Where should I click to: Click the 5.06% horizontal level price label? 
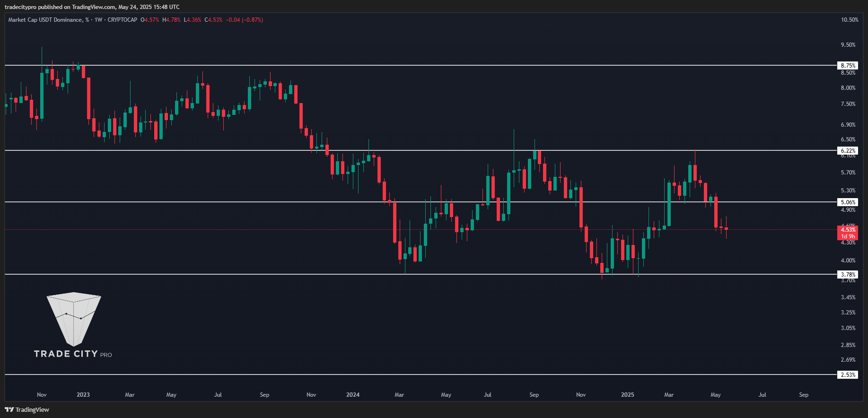(848, 202)
